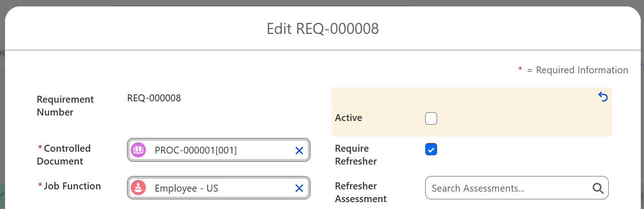Click the Requirement Number label

point(65,106)
